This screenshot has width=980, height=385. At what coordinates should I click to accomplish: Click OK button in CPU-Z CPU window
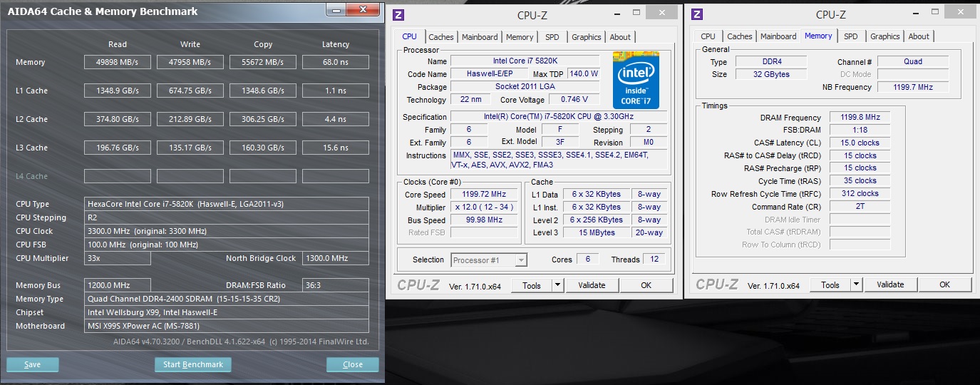coord(646,285)
